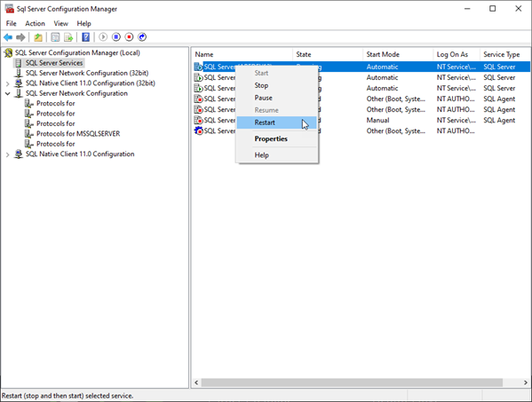Sort by the Start Mode column header
Screen dimensions: 532x402
pos(398,54)
